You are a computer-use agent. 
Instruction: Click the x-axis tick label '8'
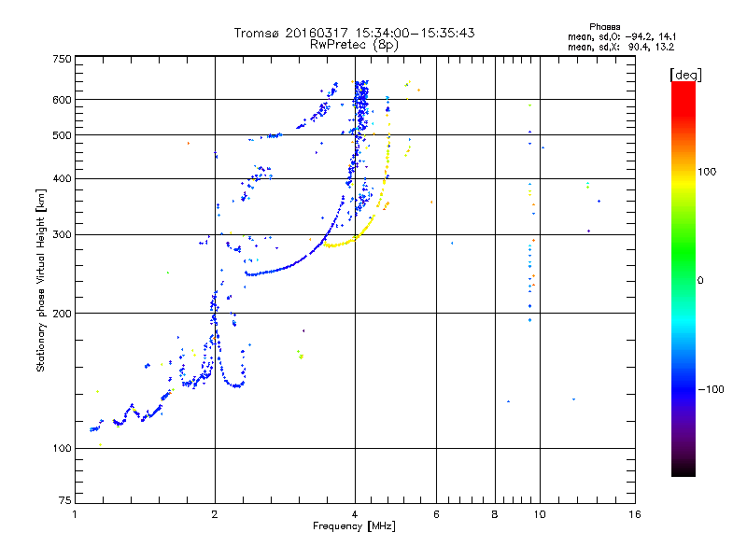pos(495,514)
